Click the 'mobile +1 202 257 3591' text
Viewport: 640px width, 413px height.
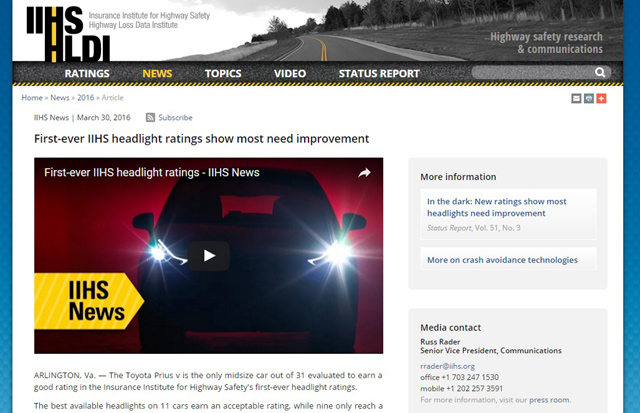click(x=462, y=389)
